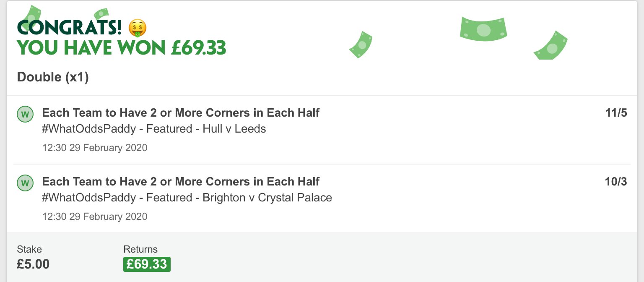Viewport: 644px width, 282px height.
Task: Select the Brighton v Crystal Palace selection title
Action: pos(181,181)
